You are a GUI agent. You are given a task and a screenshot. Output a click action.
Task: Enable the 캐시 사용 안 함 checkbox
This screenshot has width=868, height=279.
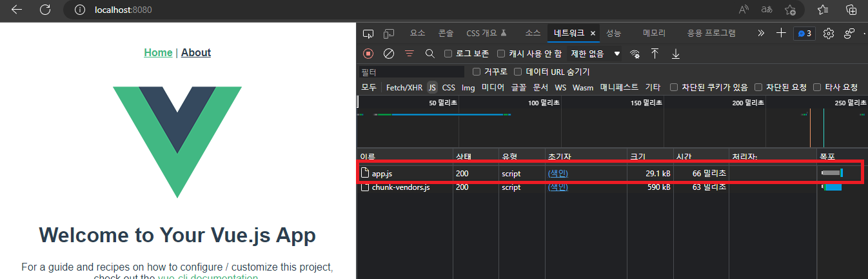pos(501,54)
